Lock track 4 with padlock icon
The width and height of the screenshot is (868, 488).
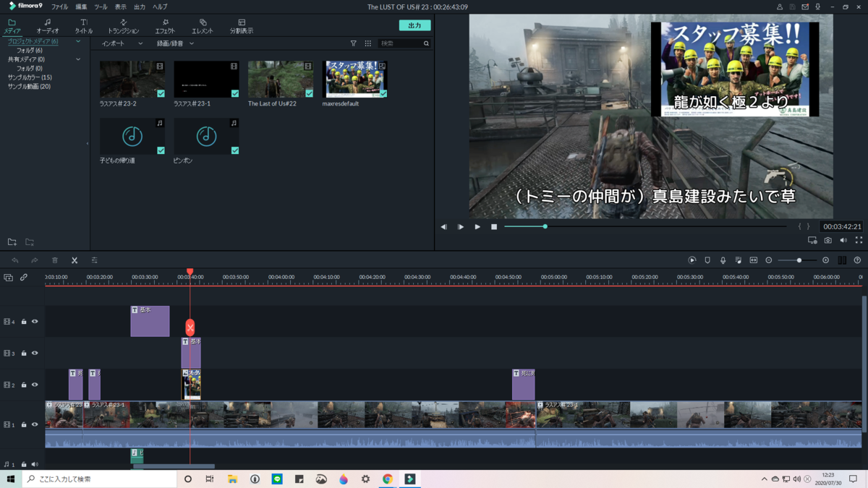24,322
